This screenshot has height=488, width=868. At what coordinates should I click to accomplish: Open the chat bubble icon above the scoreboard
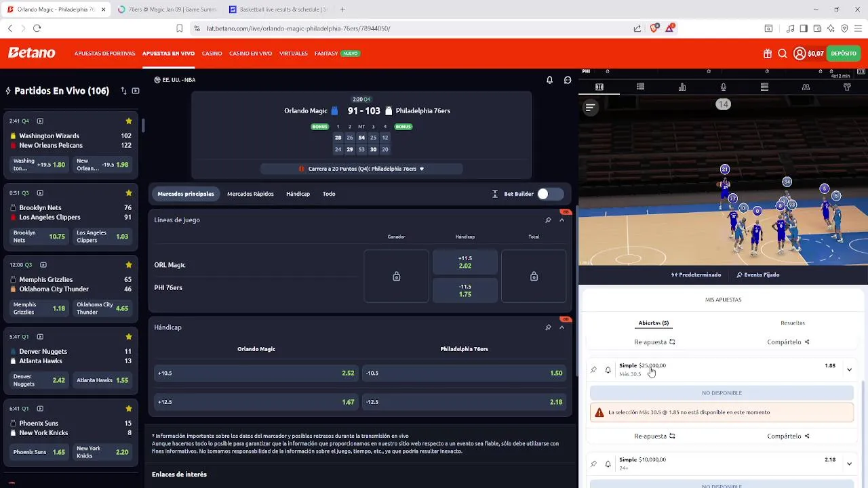click(568, 80)
